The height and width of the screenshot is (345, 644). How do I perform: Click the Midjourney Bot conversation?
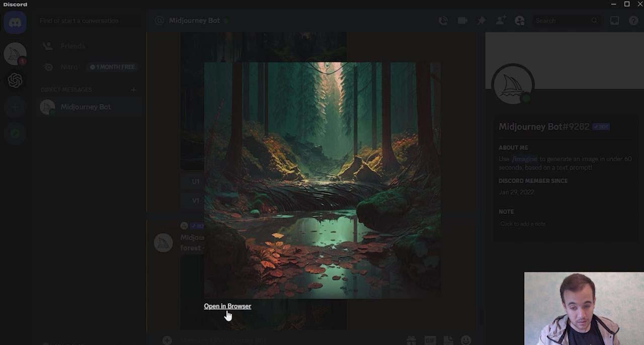(86, 107)
